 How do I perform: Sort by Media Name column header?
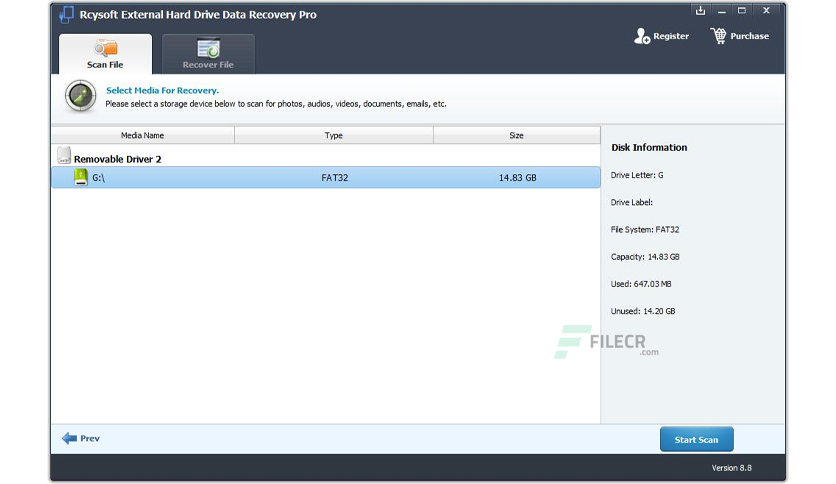pos(142,135)
